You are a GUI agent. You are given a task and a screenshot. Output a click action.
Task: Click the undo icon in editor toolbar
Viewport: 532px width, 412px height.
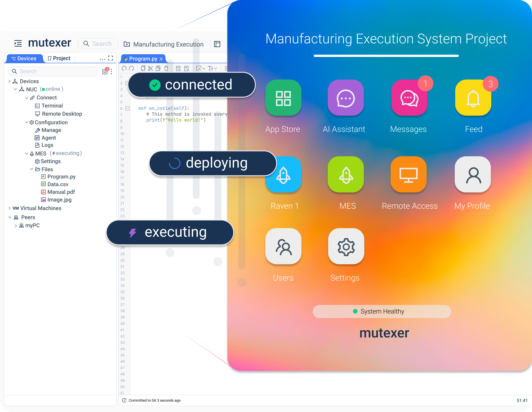point(124,68)
